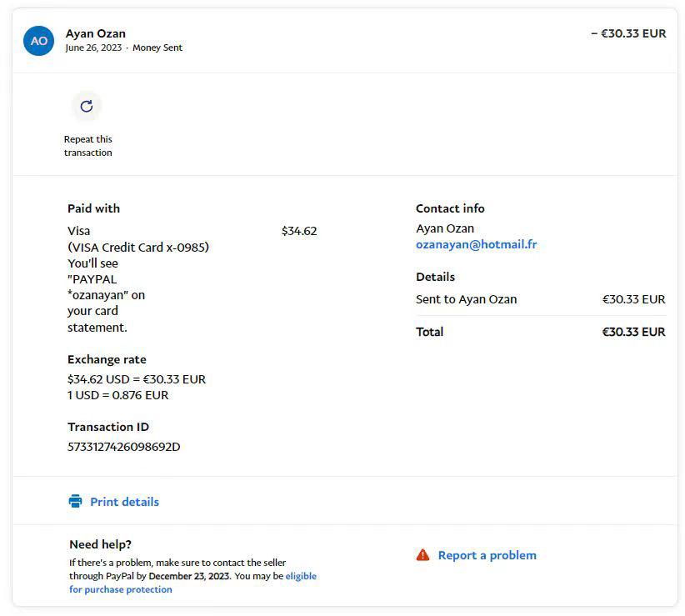Click the Contact info heading
The width and height of the screenshot is (685, 616).
450,208
